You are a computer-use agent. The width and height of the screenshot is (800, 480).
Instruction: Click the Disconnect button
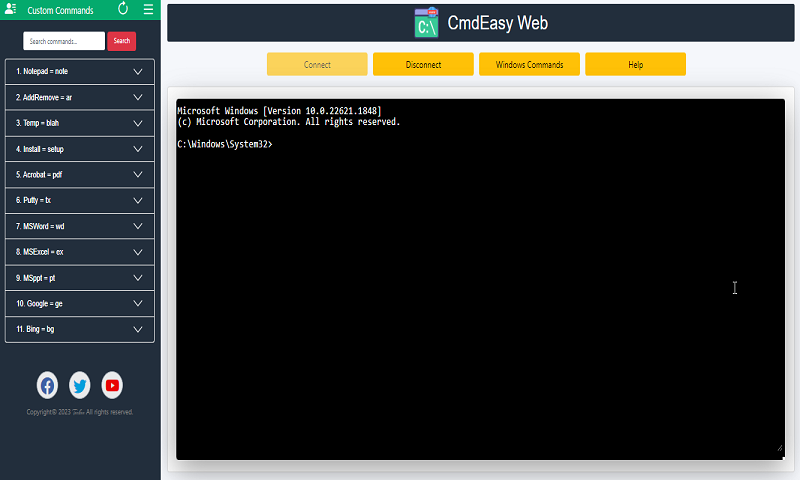click(423, 64)
